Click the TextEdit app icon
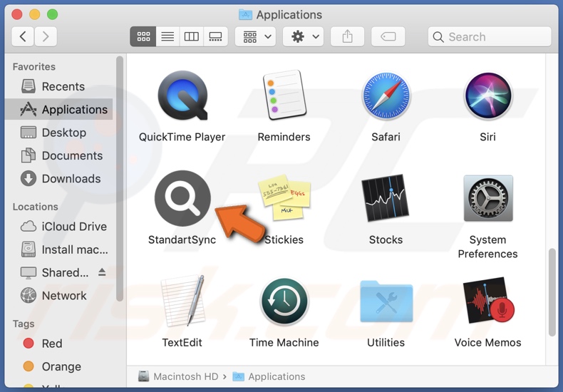The image size is (563, 392). click(x=182, y=301)
